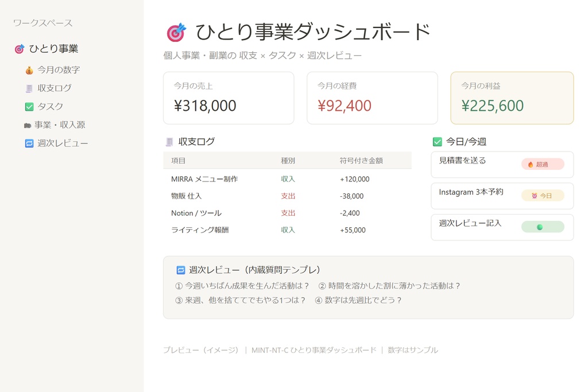Click the ひとり事業ダッシュボード page title
588x392 pixels.
click(313, 32)
